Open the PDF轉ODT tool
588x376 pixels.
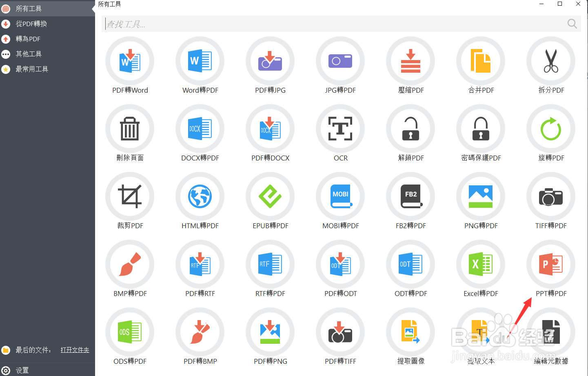pyautogui.click(x=340, y=265)
